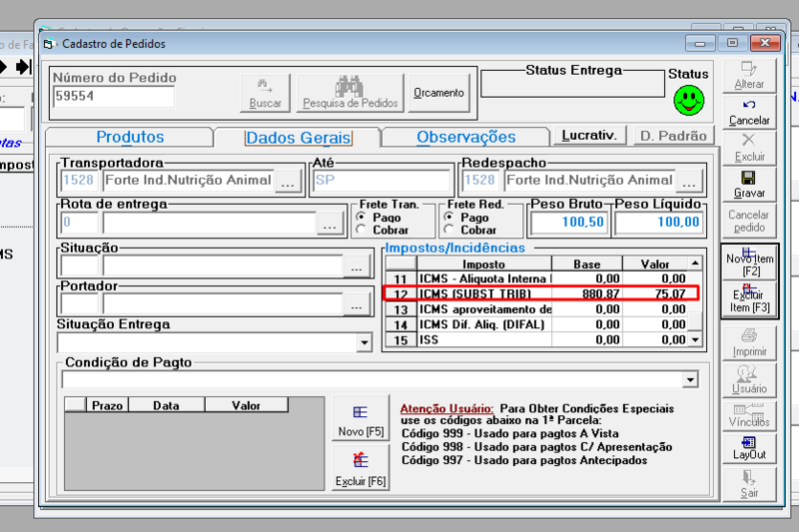
Task: Click last-record arrow in background window
Action: [x=24, y=67]
